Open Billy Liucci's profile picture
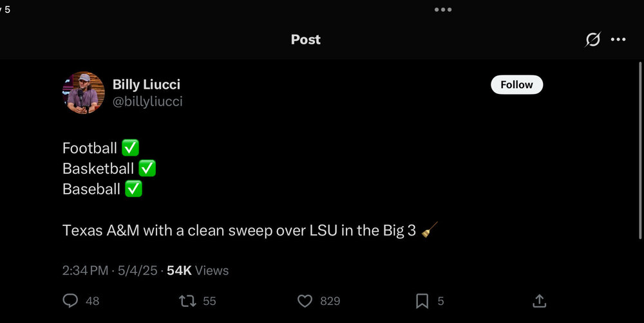Image resolution: width=644 pixels, height=323 pixels. [84, 93]
